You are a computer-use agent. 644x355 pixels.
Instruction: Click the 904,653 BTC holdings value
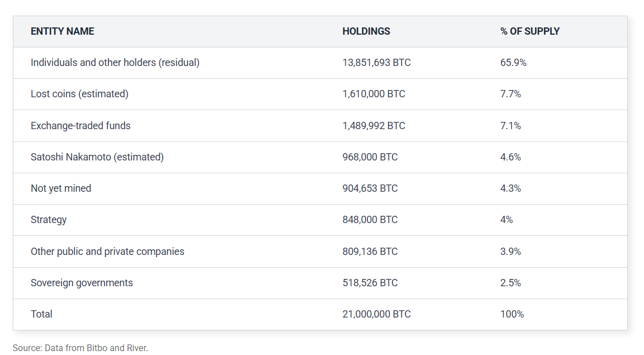pos(370,188)
